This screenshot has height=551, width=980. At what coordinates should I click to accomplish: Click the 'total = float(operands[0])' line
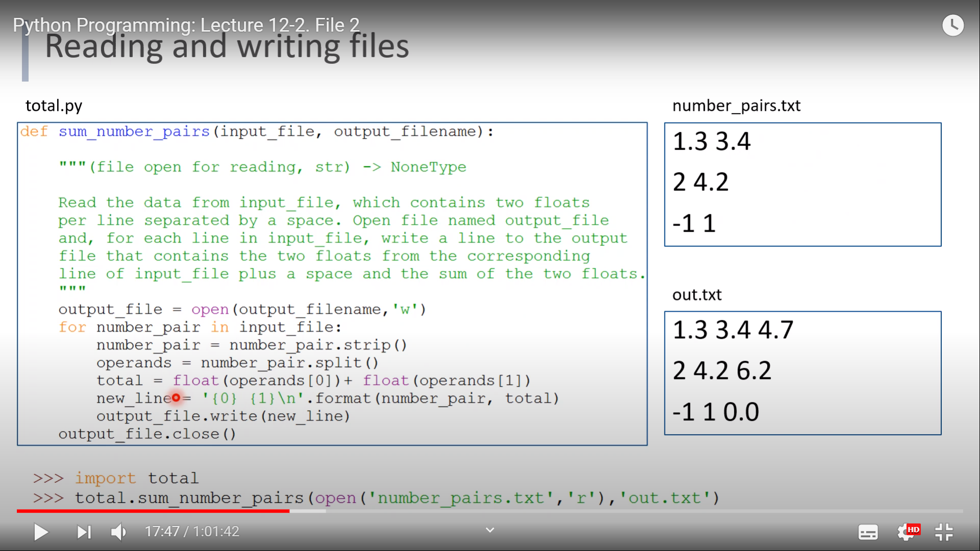click(313, 381)
